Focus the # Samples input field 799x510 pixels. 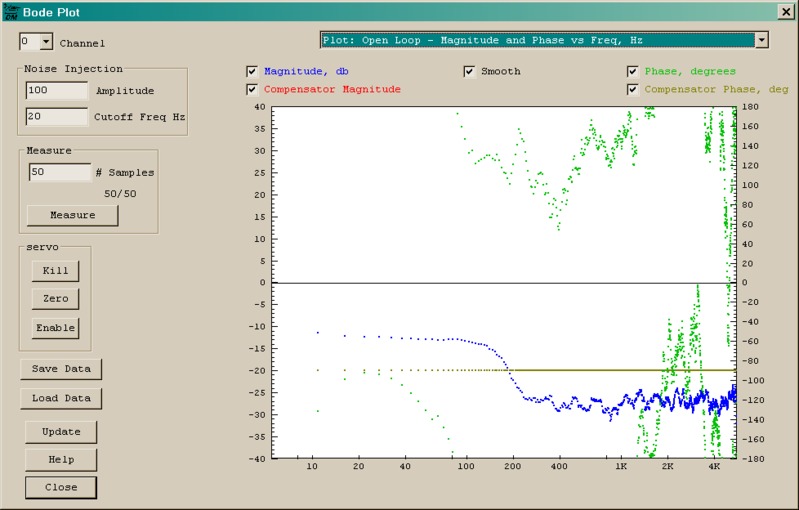59,172
